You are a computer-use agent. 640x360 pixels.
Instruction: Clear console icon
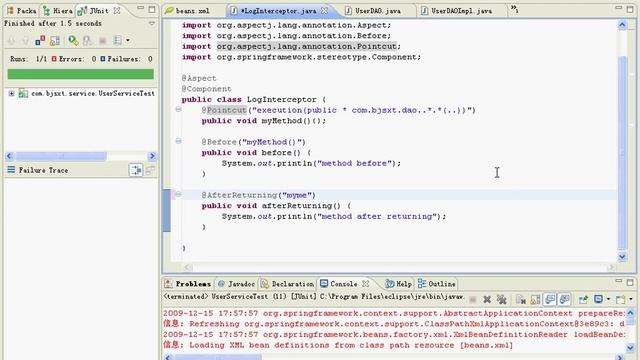click(520, 300)
